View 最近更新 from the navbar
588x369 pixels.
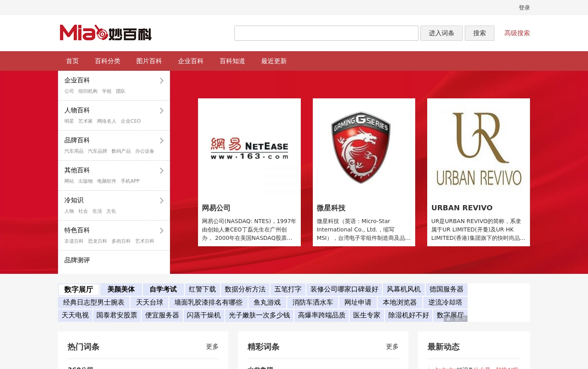coord(274,61)
